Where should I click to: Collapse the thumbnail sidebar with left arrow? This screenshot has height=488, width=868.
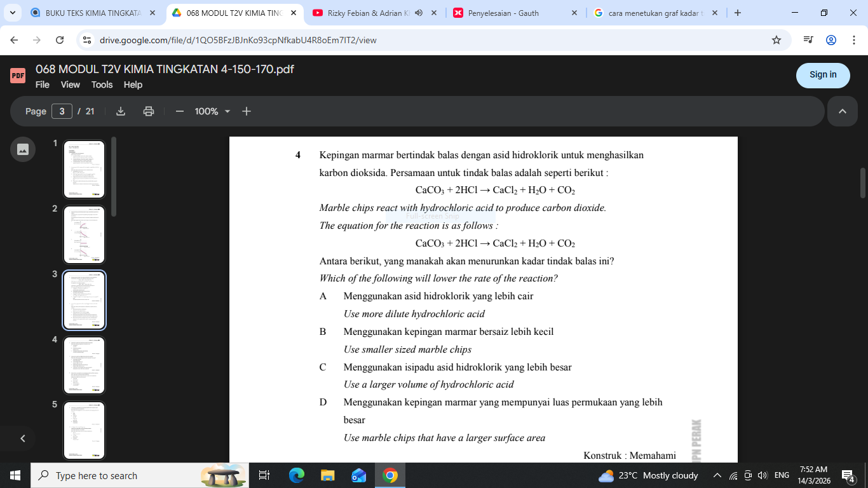23,438
